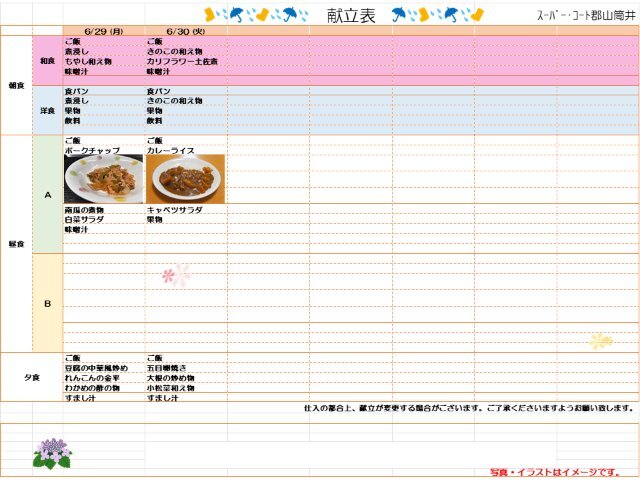Select ご飯 in 6/29 dinner
This screenshot has height=480, width=640.
point(73,358)
